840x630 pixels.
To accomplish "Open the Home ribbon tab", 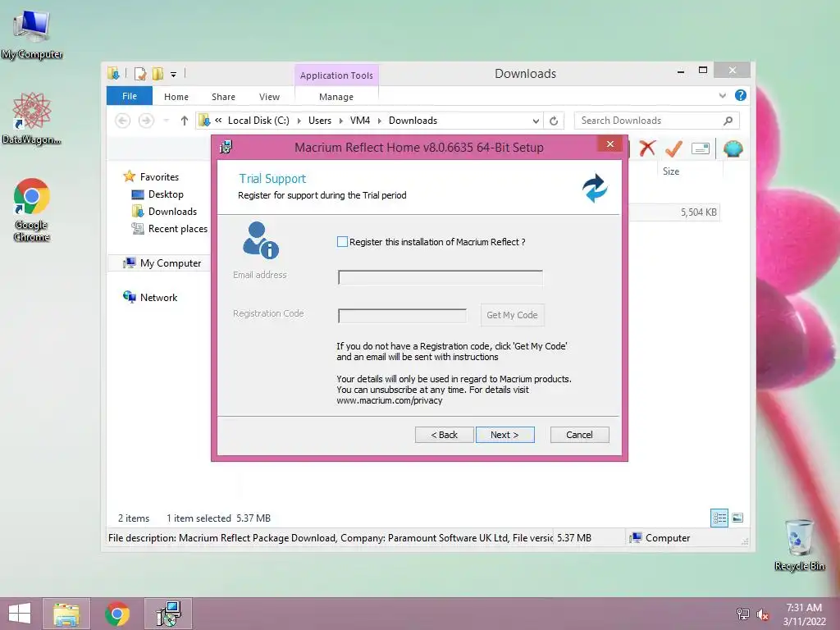I will tap(176, 97).
